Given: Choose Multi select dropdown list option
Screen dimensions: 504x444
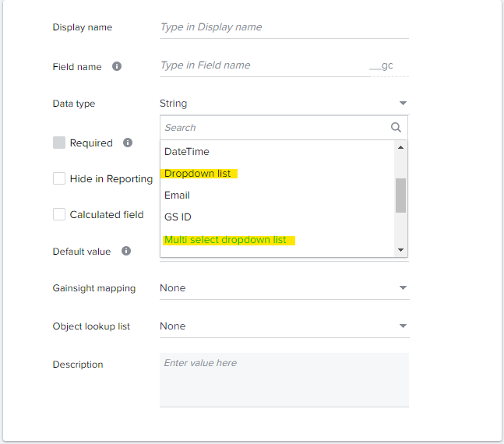Looking at the screenshot, I should (278, 240).
